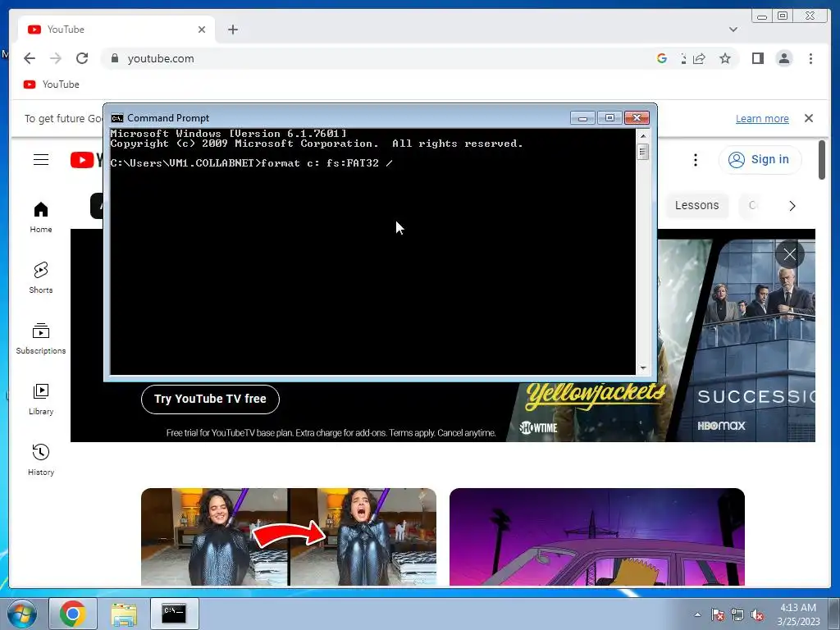
Task: Click Command Prompt scrollbar up arrow
Action: 643,135
